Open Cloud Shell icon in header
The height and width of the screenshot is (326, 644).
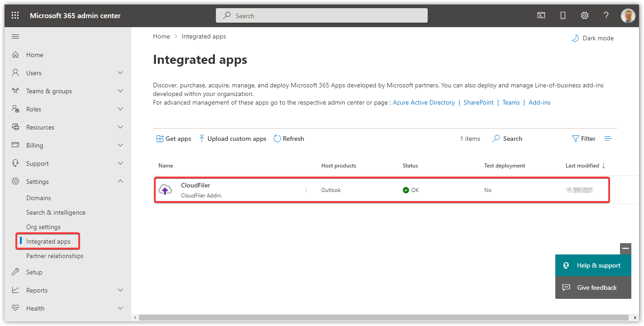pos(541,15)
